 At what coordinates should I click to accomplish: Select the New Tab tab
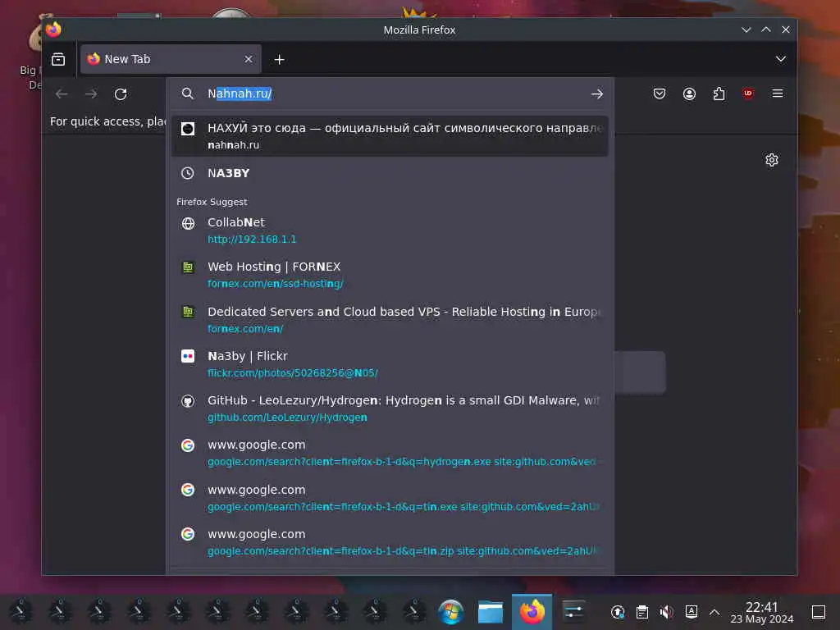[x=171, y=59]
